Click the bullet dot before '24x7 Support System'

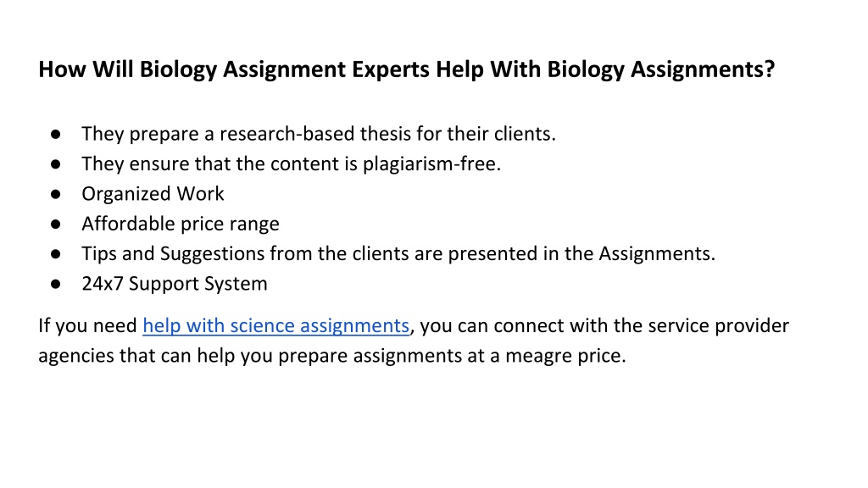(55, 283)
